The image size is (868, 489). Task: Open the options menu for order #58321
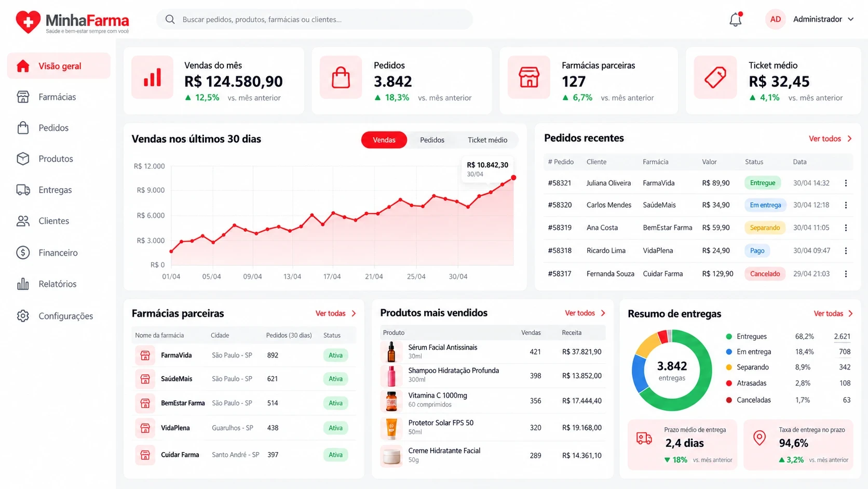pos(846,183)
